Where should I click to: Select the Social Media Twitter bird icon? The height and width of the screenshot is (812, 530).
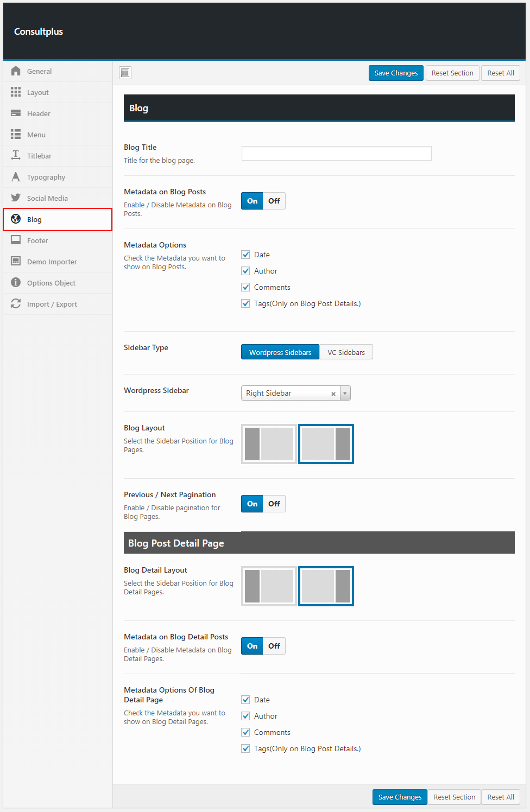point(16,198)
